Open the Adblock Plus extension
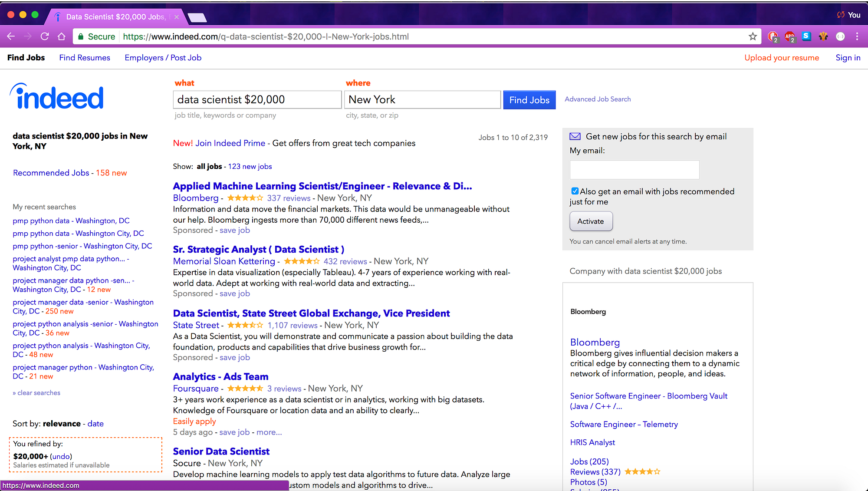Image resolution: width=868 pixels, height=491 pixels. point(789,36)
